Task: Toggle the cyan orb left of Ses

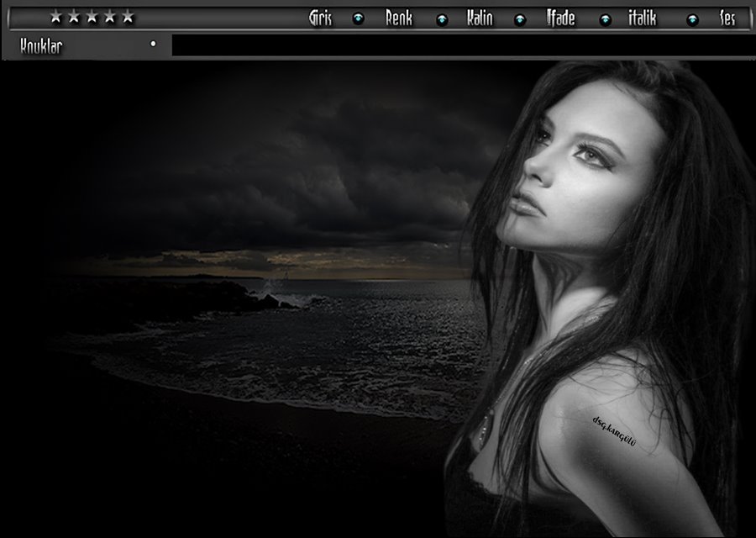Action: tap(692, 19)
